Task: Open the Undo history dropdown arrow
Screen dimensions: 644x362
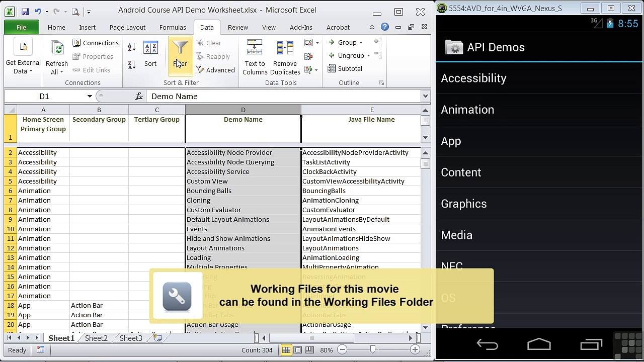Action: click(x=47, y=12)
